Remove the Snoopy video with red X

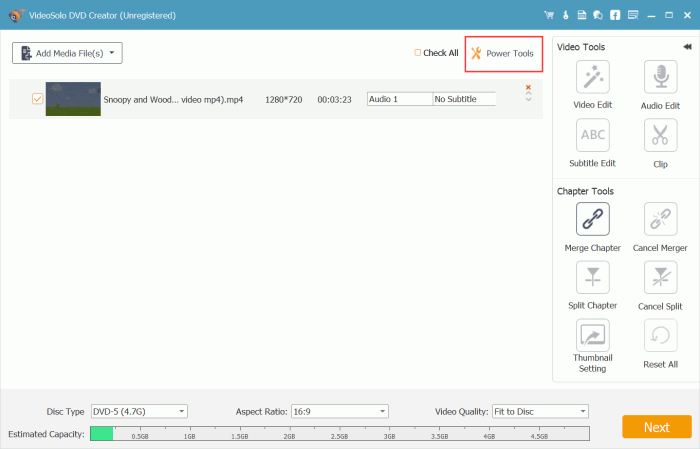click(x=528, y=87)
